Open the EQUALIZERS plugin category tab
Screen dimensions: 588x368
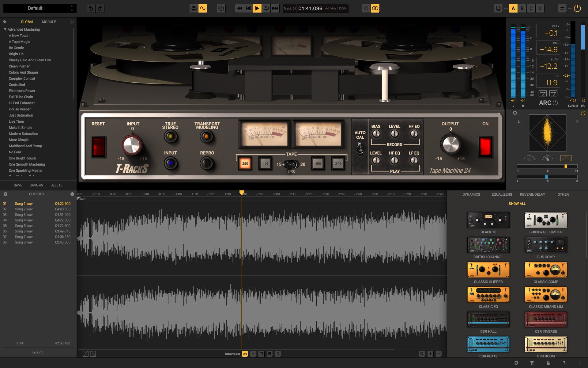click(502, 194)
